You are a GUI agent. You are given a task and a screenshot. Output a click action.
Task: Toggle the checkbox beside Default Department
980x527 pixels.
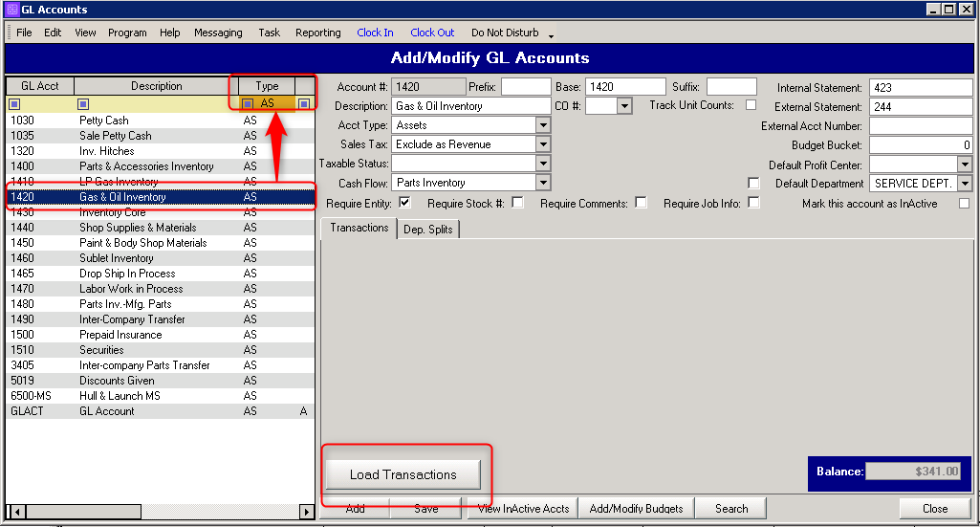click(x=753, y=184)
